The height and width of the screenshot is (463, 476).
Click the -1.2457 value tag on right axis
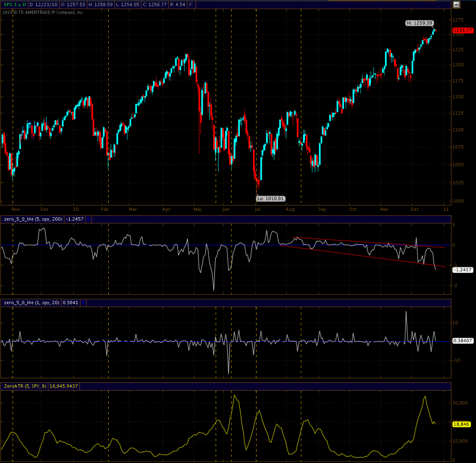tap(463, 270)
